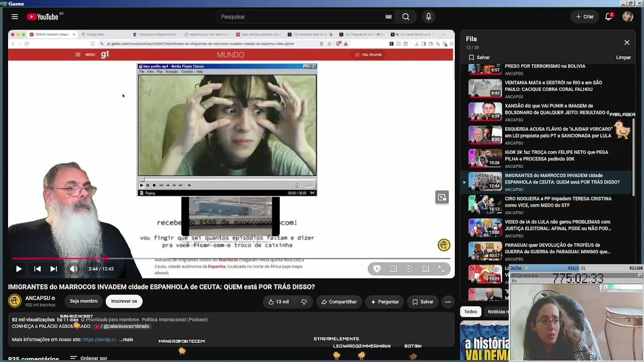Open the VIDEO de IA do LULA thumbnail
The height and width of the screenshot is (362, 644).
point(485,228)
